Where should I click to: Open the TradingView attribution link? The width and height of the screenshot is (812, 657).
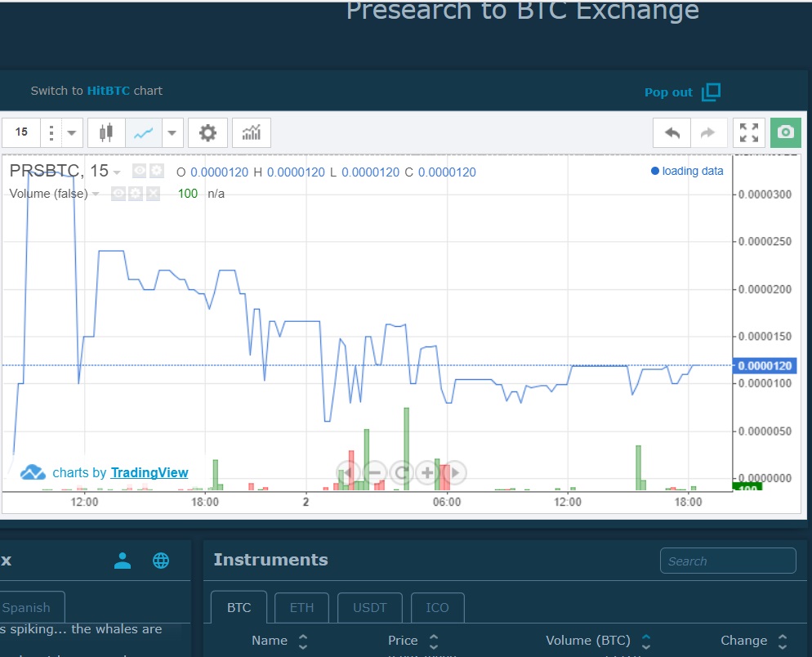[149, 472]
